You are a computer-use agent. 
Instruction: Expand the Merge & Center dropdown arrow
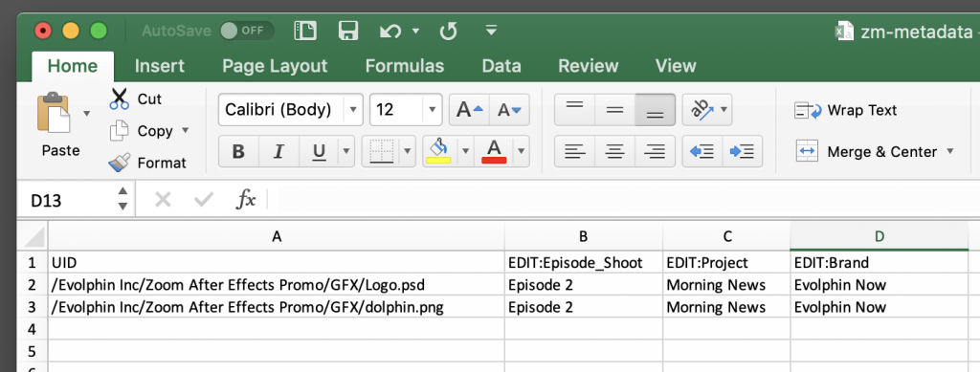pos(950,152)
